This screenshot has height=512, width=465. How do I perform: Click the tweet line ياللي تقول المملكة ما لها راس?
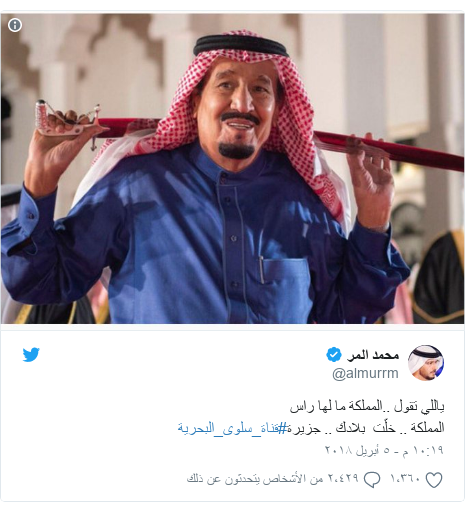coord(367,407)
